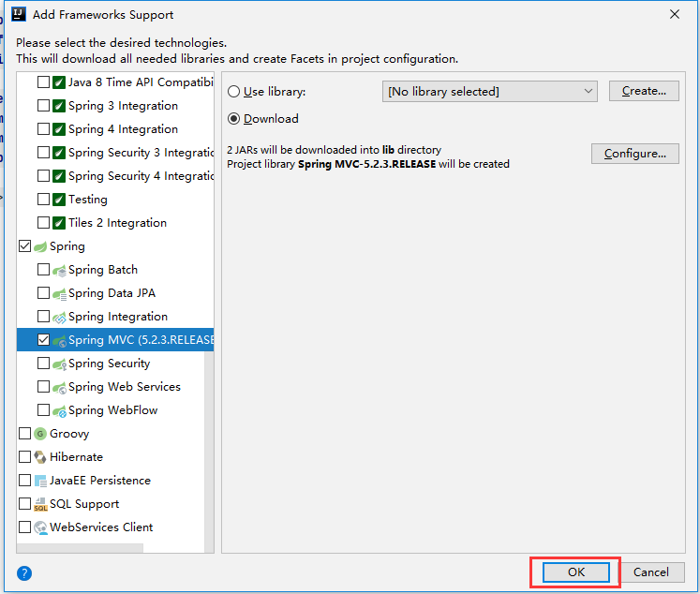The width and height of the screenshot is (700, 594).
Task: Click the WebServices Client icon
Action: (x=40, y=527)
